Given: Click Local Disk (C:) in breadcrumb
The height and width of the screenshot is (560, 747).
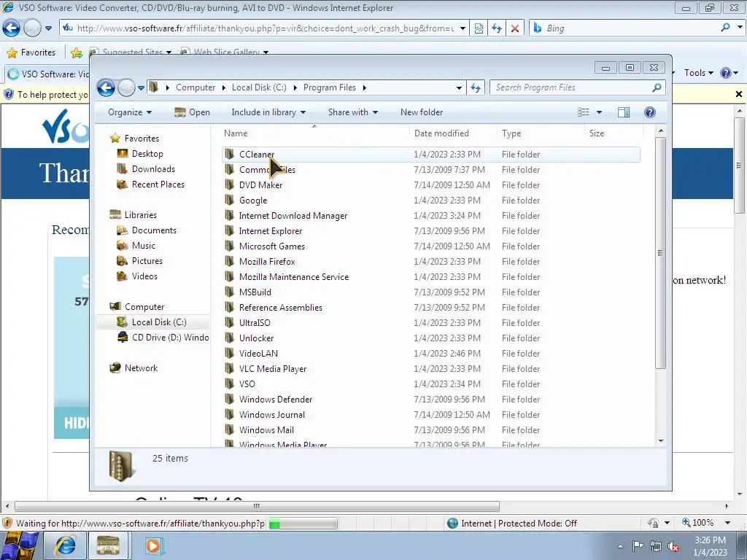Looking at the screenshot, I should [259, 87].
